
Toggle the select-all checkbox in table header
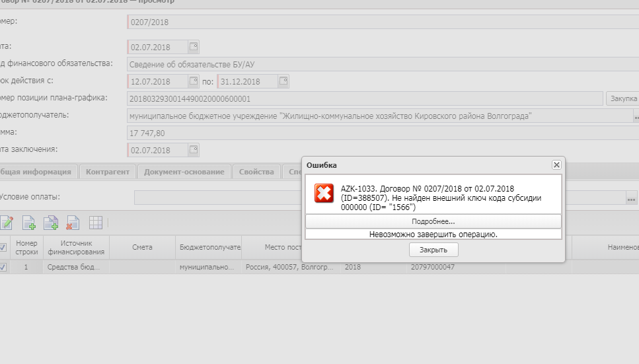[x=3, y=247]
